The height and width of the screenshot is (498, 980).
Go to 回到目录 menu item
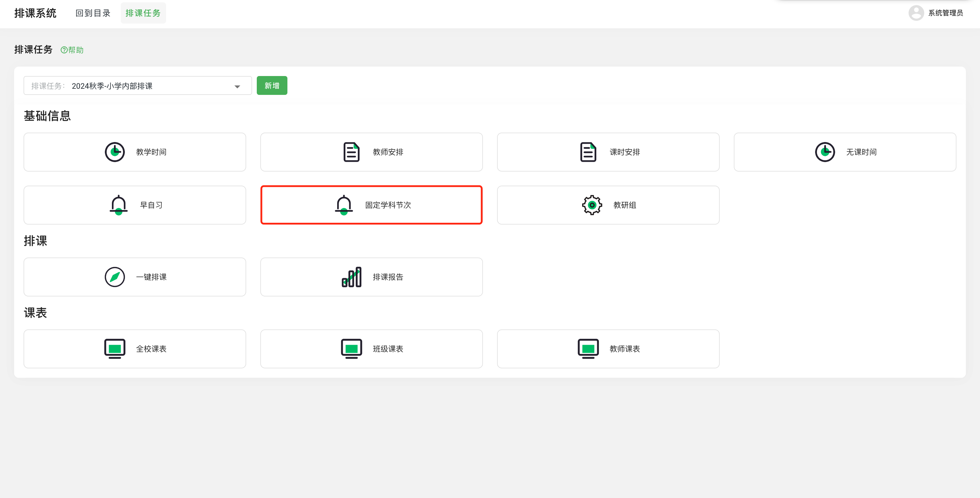[93, 13]
